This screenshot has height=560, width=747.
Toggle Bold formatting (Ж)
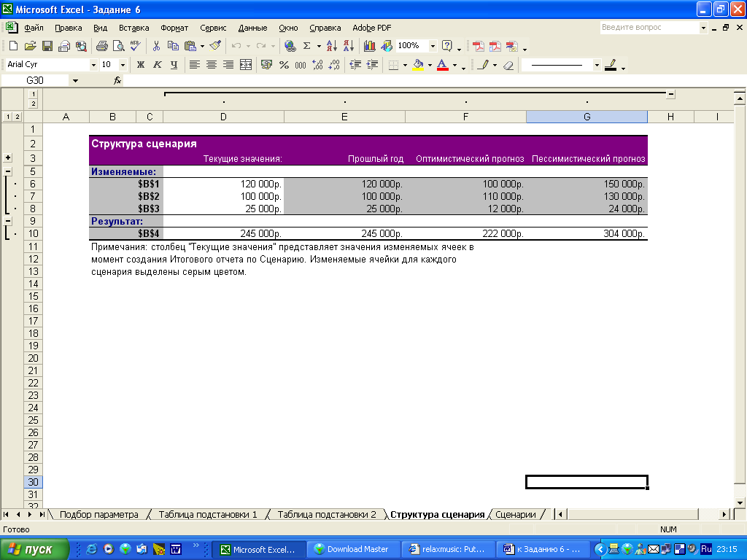tap(141, 65)
